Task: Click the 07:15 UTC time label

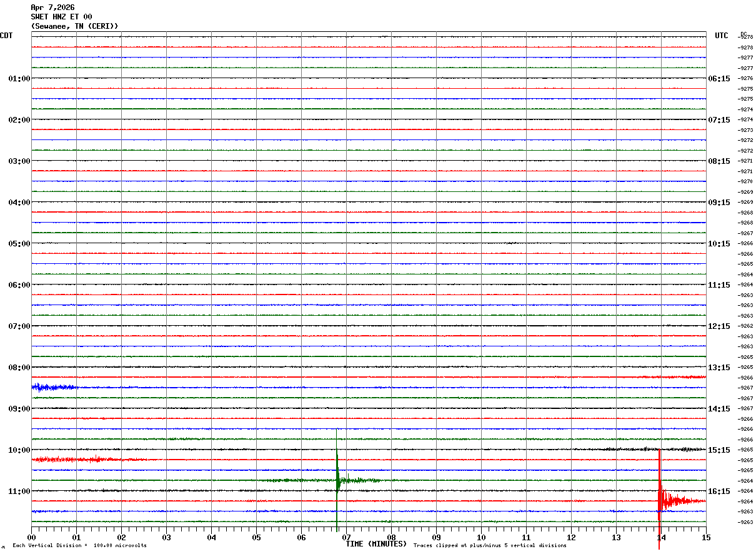Action: (719, 120)
